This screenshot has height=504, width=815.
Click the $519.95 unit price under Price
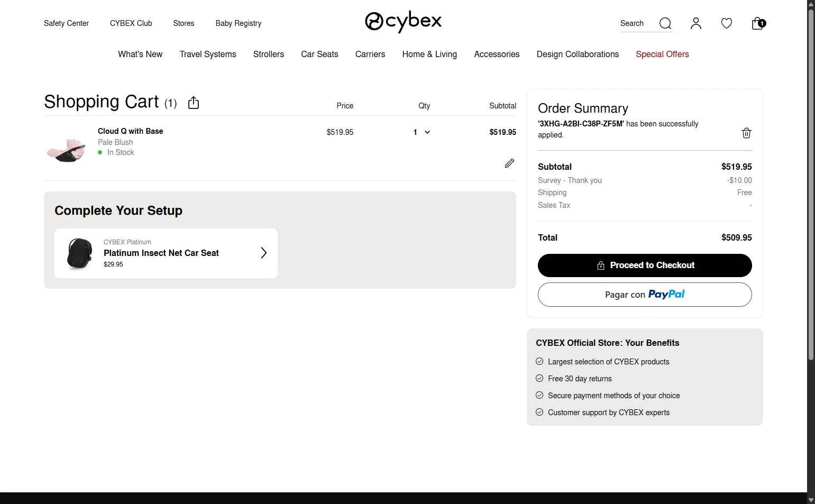click(x=340, y=132)
